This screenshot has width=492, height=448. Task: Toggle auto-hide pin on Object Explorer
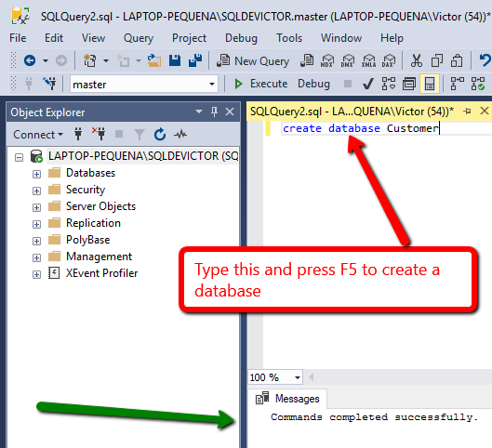pos(214,112)
